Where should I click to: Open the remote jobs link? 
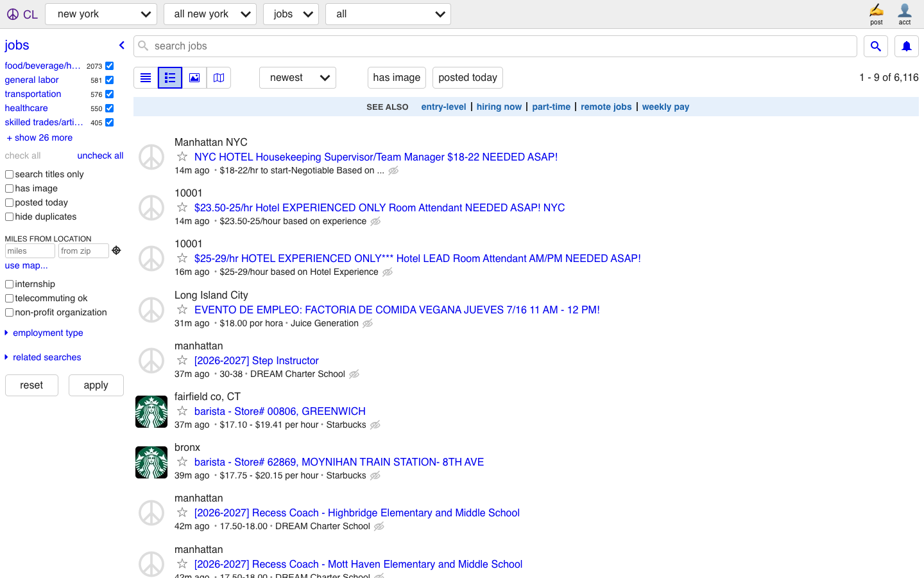tap(606, 107)
